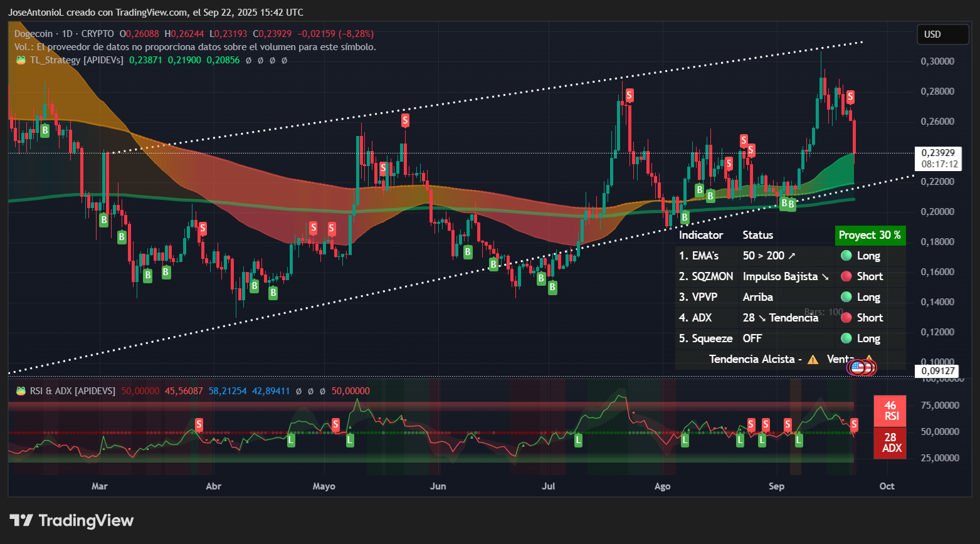Click the S sell marker above late-May peak
Screen dimensions: 980x544
pyautogui.click(x=406, y=120)
